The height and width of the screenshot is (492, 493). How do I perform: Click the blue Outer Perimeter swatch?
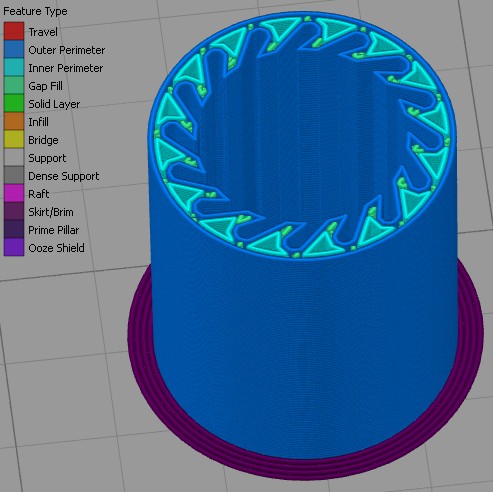tap(14, 49)
